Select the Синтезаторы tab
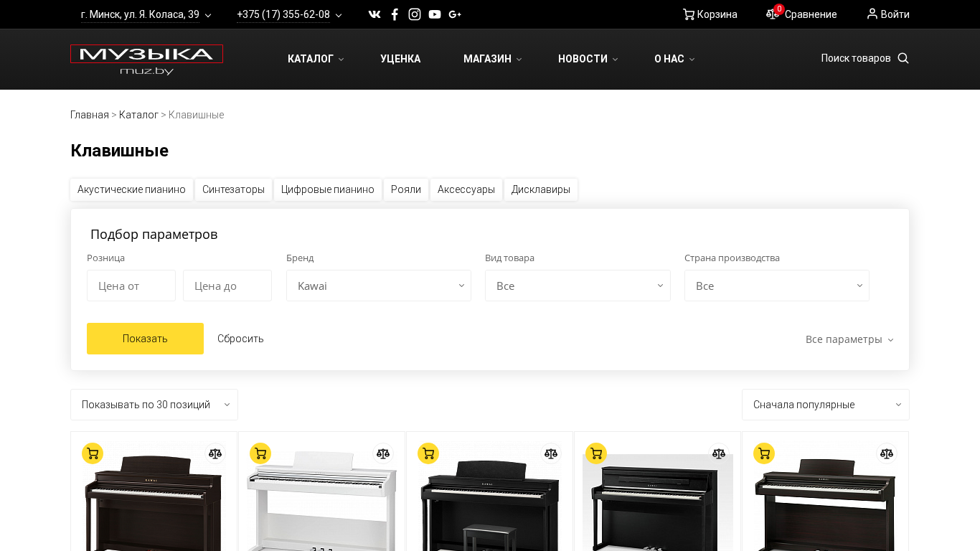Screen dimensions: 980x551 (233, 189)
